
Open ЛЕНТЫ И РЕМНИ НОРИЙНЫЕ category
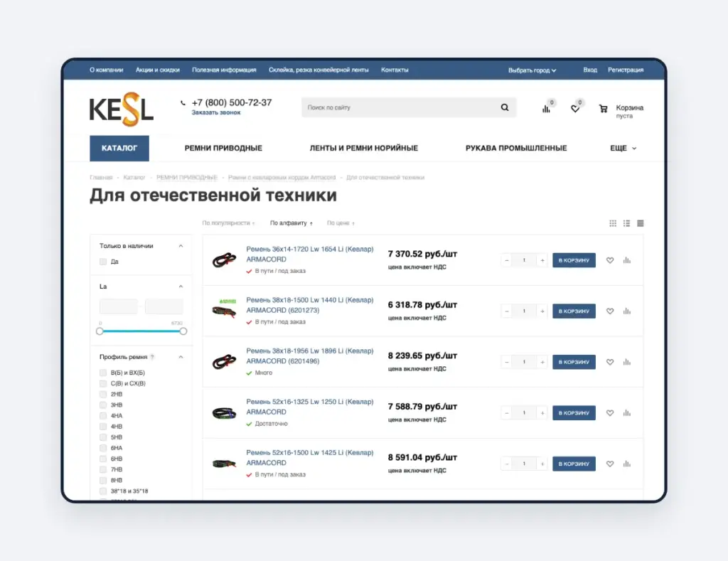pyautogui.click(x=363, y=148)
